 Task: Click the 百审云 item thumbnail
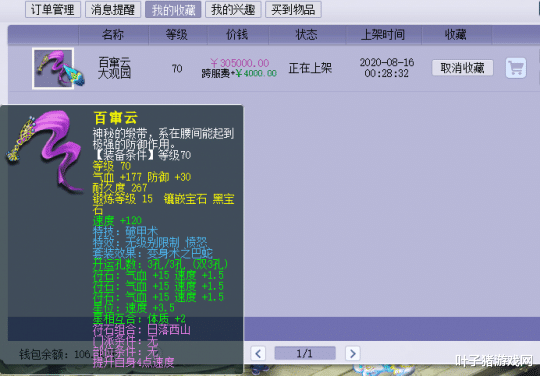tap(53, 68)
